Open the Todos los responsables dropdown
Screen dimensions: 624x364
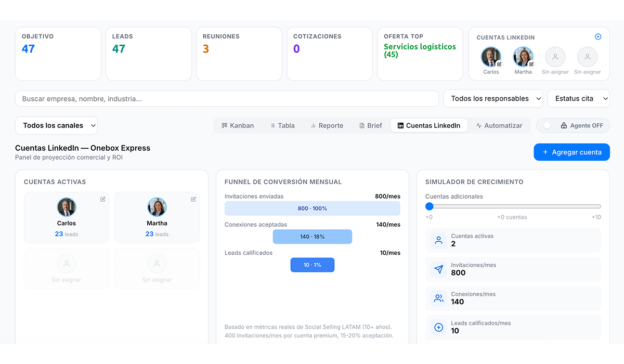coord(493,99)
